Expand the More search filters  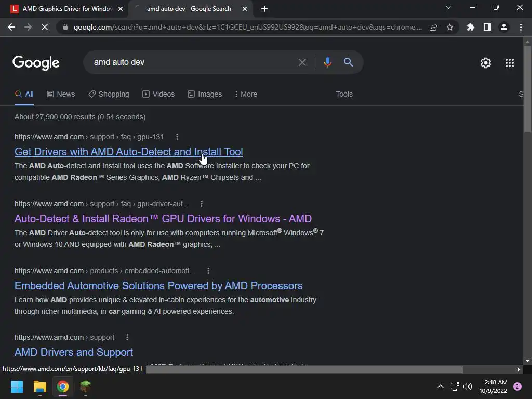(246, 95)
